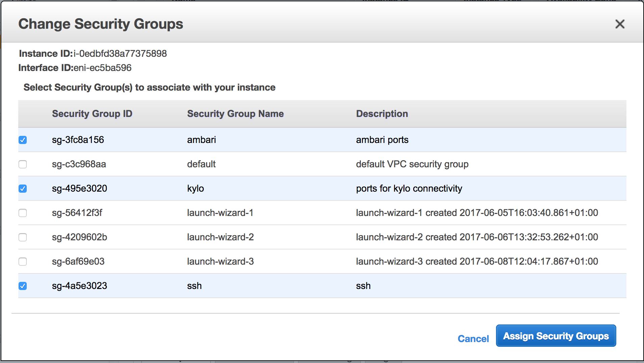Image resolution: width=644 pixels, height=363 pixels.
Task: Select the sg-3fc8a156 group ID text
Action: (78, 140)
